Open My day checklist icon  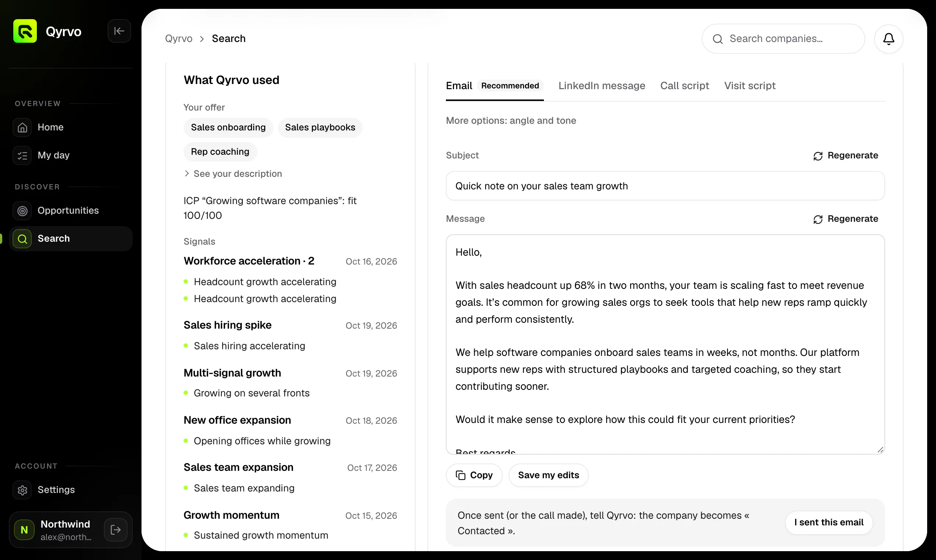tap(22, 155)
